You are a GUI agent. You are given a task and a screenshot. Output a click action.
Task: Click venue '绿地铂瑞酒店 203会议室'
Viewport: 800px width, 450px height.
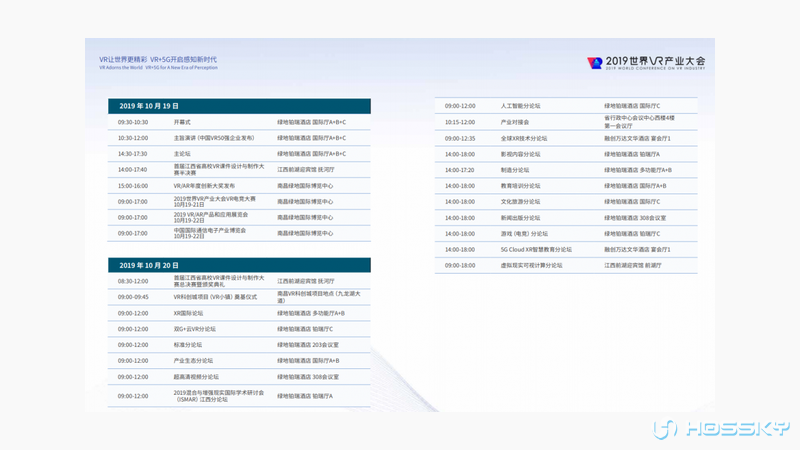308,345
